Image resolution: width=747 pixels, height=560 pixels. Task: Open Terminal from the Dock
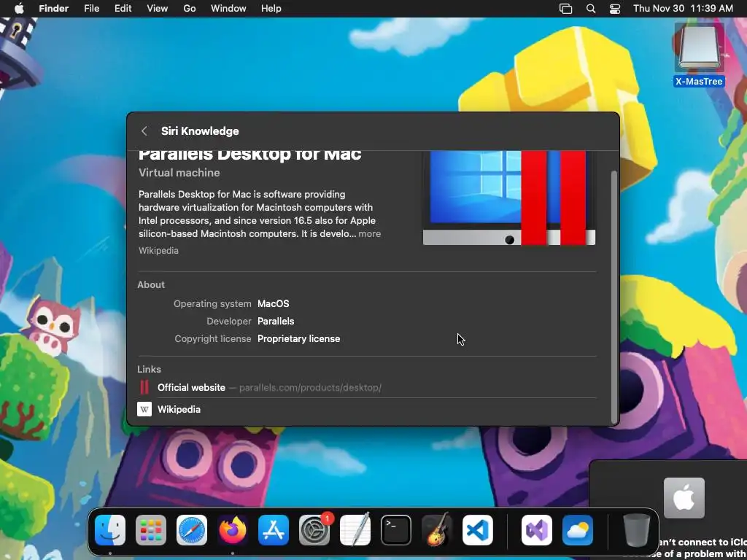(x=396, y=530)
